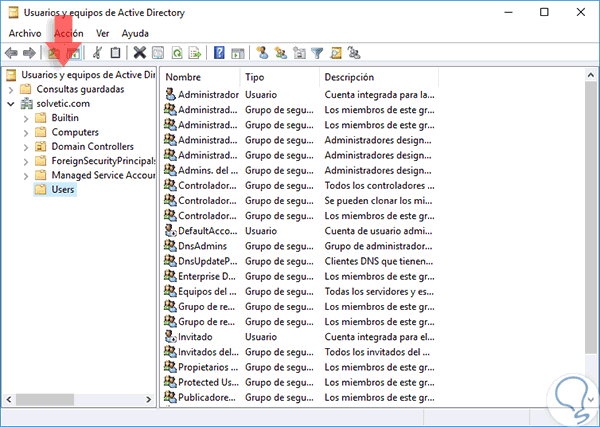Delete the selected object with the X icon
This screenshot has width=600, height=427.
point(140,53)
